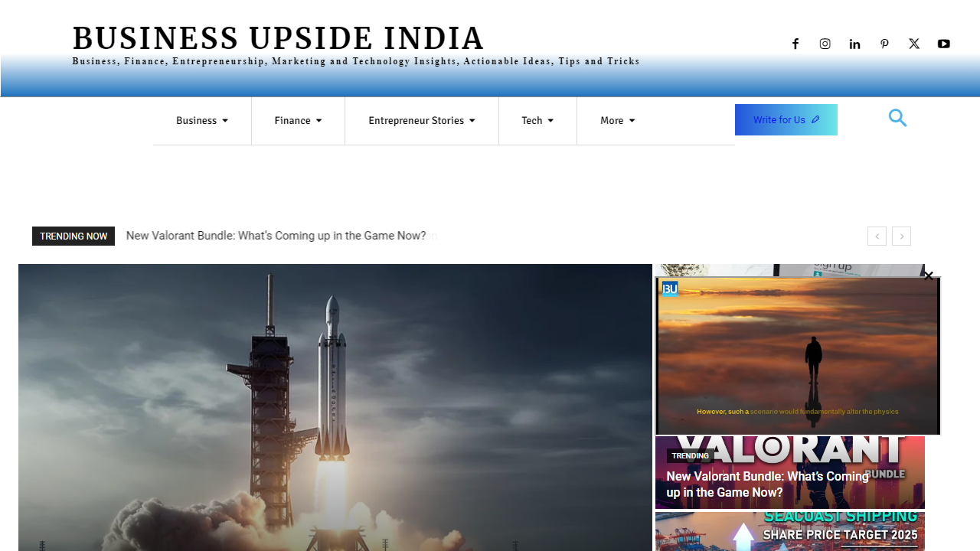Screen dimensions: 980x551
Task: Open the X (Twitter) social icon
Action: coord(913,44)
